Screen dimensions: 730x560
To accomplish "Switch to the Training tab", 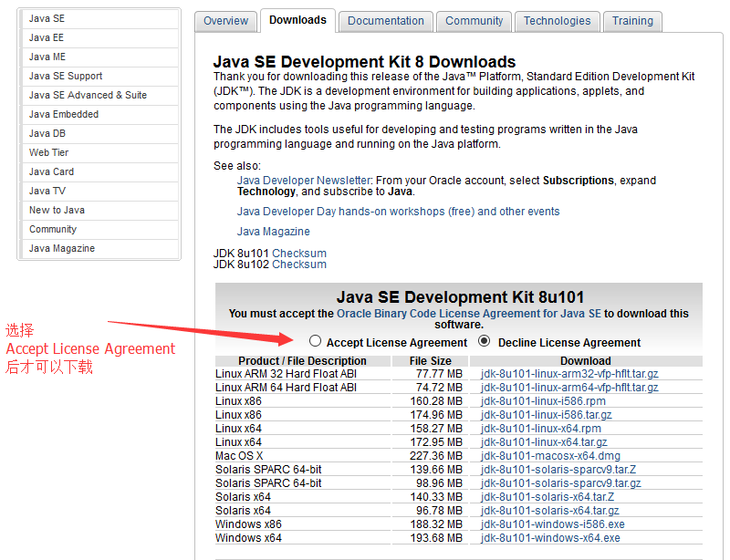I will (632, 21).
